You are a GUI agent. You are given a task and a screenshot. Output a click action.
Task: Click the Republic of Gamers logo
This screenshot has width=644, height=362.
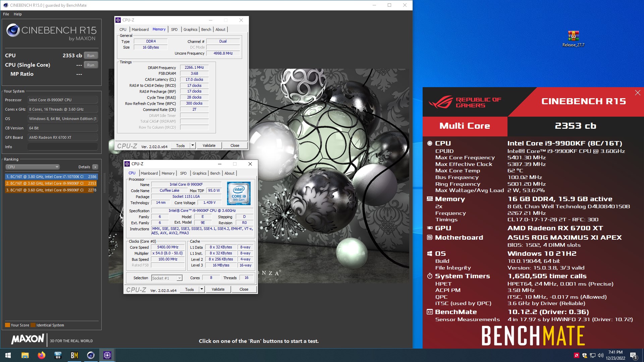click(465, 102)
